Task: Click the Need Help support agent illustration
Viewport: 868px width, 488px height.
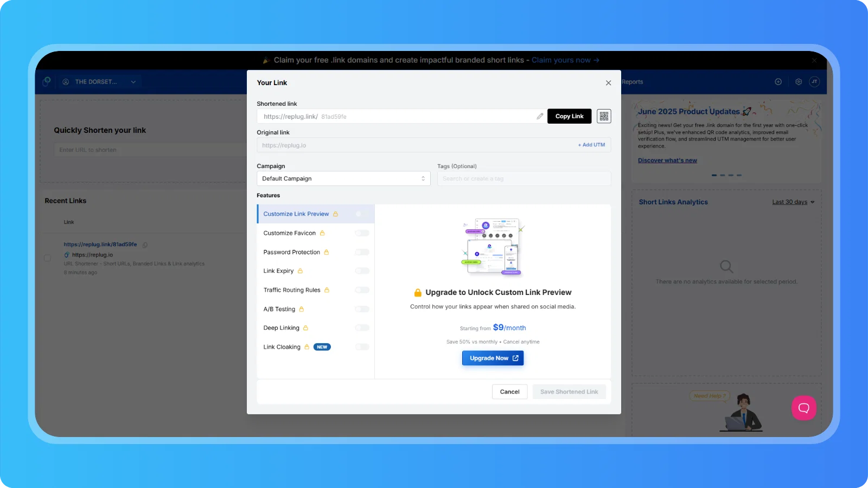Action: [x=741, y=413]
